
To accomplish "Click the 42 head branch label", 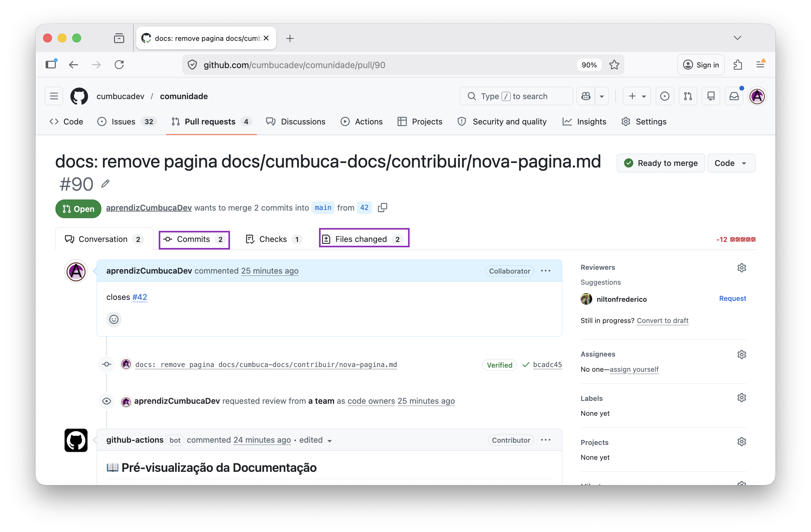I will pos(364,208).
